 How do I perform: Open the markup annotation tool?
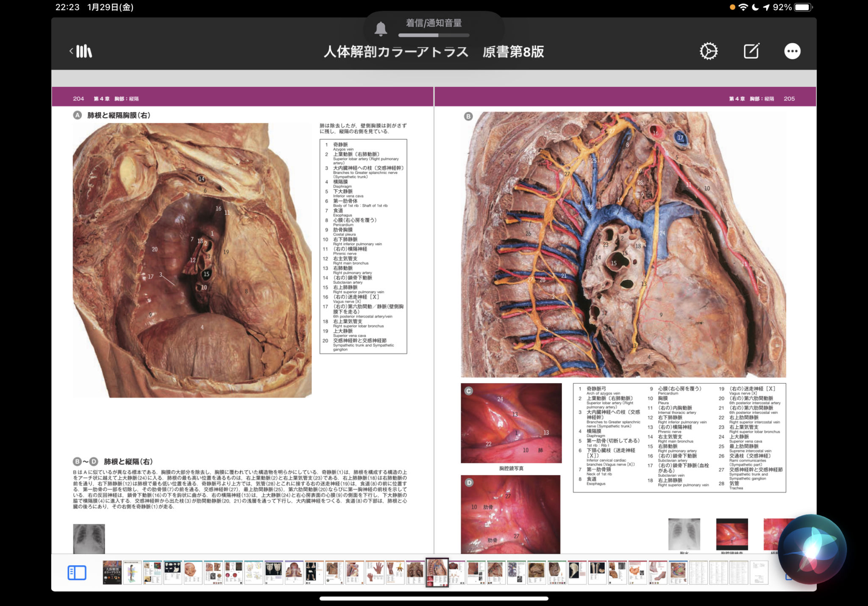(750, 50)
